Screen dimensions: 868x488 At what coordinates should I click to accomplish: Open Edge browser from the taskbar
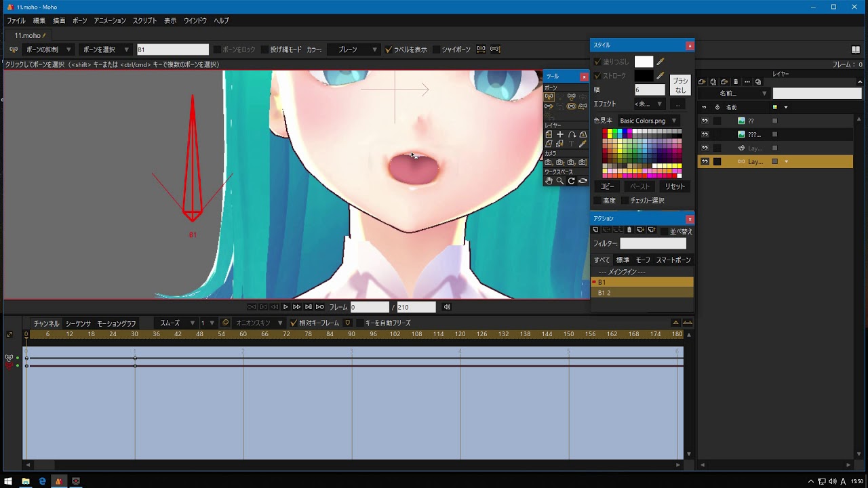42,481
